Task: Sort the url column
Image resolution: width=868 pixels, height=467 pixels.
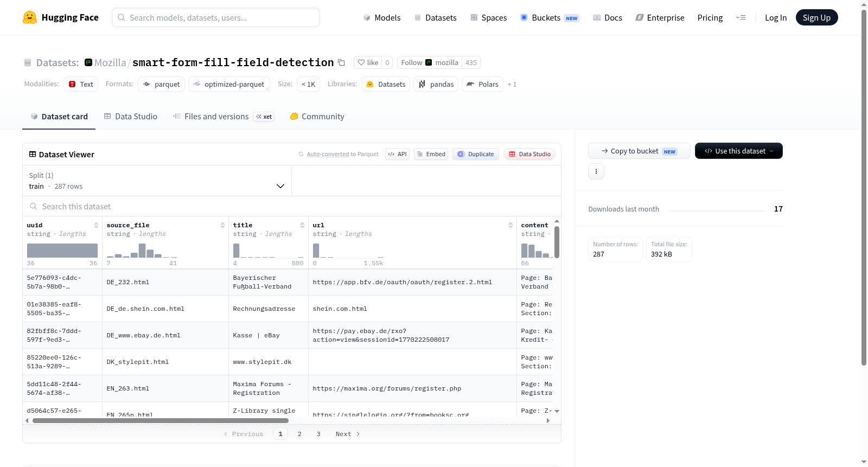Action: click(x=510, y=225)
